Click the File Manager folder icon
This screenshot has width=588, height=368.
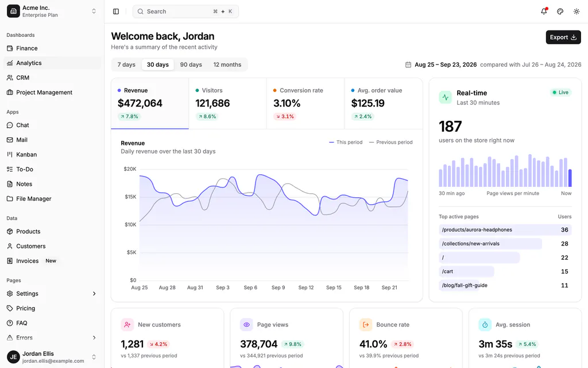click(x=10, y=198)
